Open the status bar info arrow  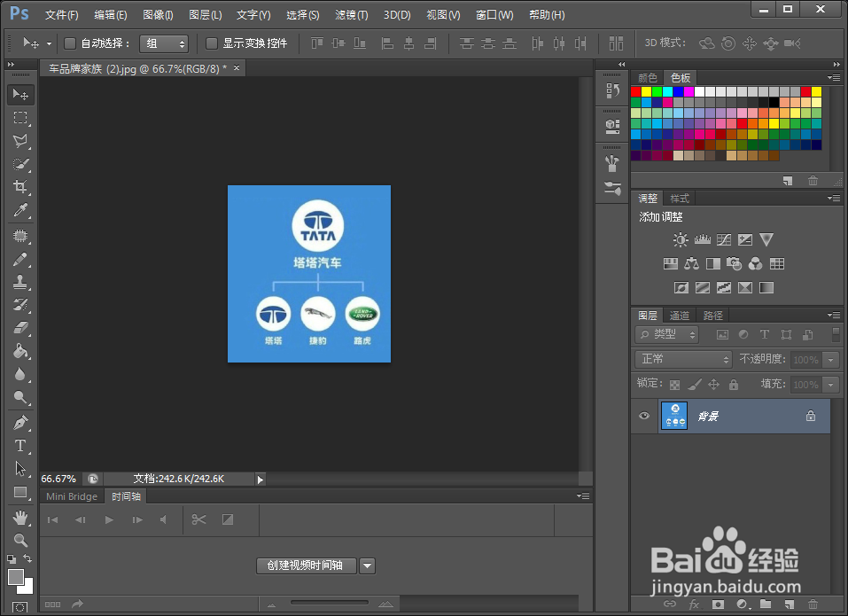tap(261, 480)
